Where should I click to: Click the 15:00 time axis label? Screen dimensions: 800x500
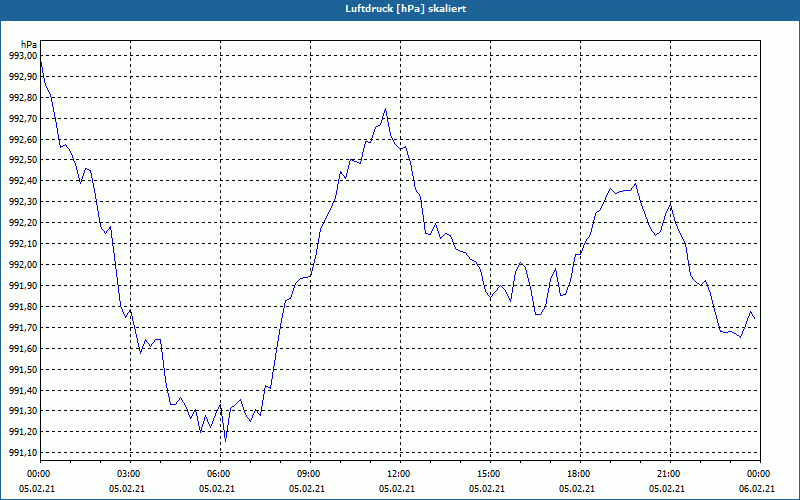point(490,474)
